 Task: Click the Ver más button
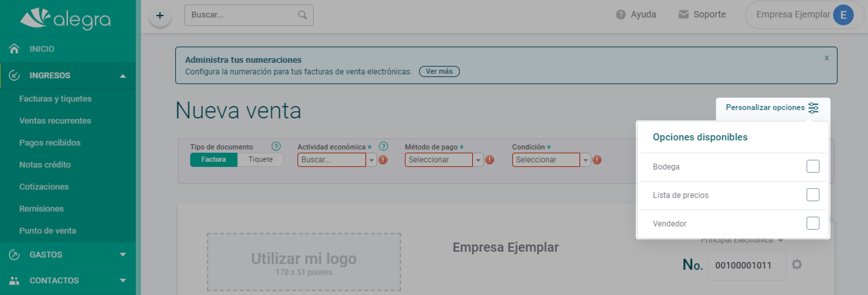[x=439, y=71]
